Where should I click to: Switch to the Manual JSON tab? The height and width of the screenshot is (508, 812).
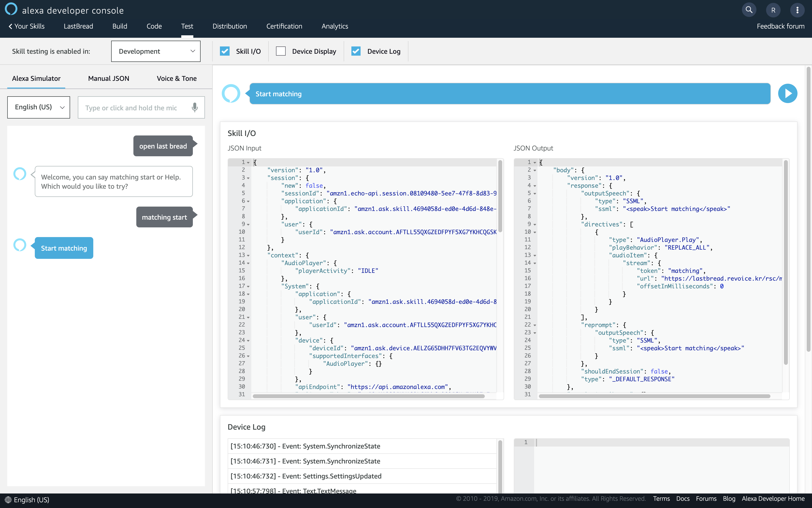108,78
